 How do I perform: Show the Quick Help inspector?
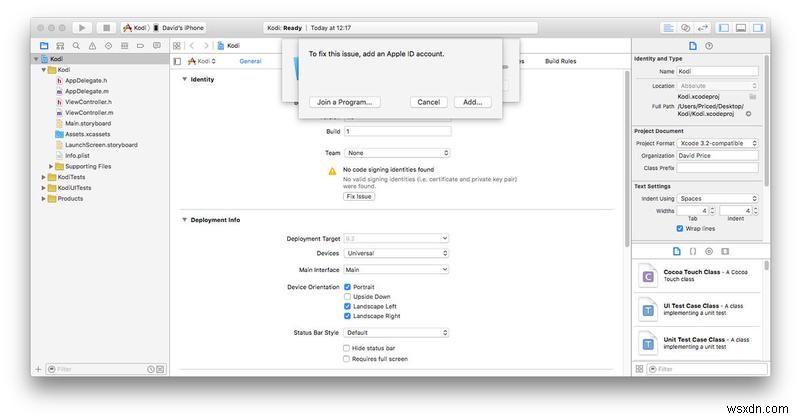[x=709, y=46]
